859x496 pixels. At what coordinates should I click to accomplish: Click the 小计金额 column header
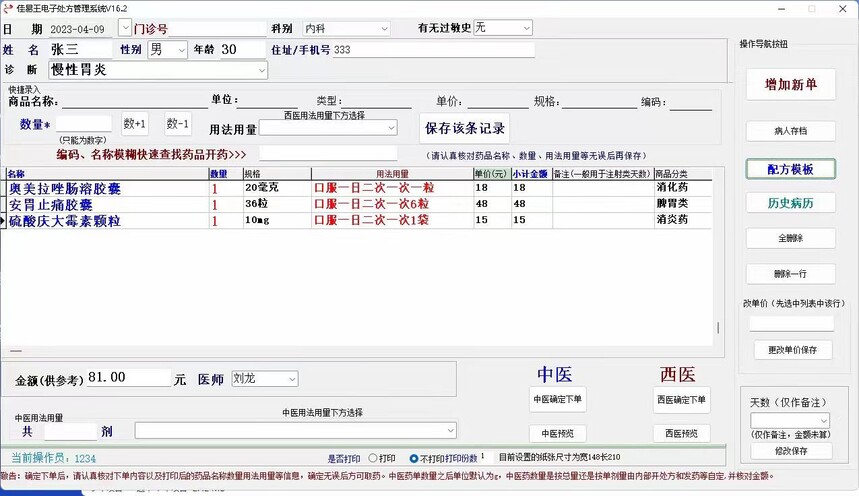pyautogui.click(x=530, y=174)
